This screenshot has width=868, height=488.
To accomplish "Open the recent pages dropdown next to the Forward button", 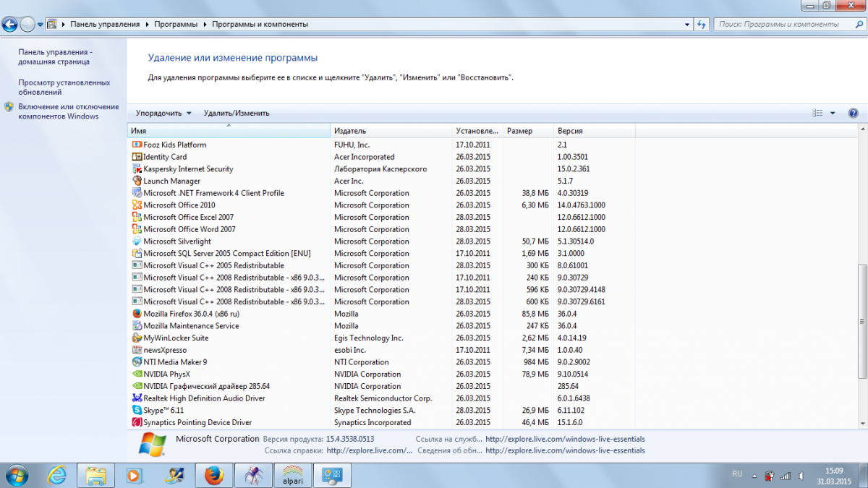I will point(40,24).
